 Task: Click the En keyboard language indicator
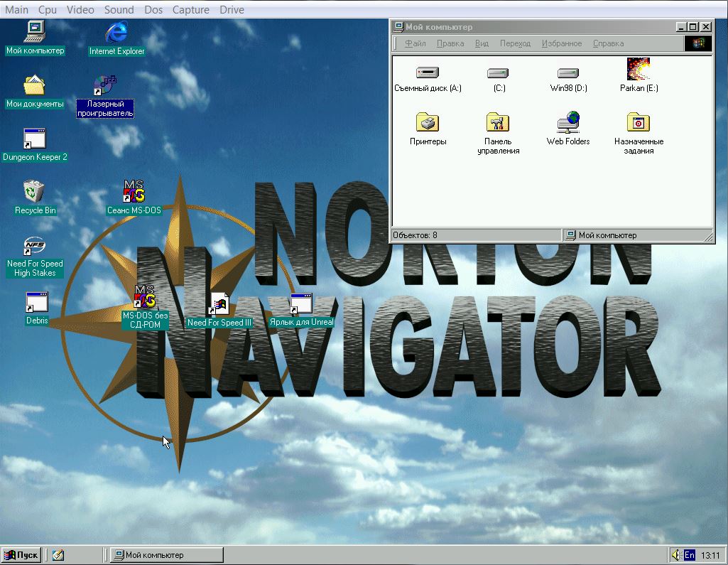click(690, 555)
